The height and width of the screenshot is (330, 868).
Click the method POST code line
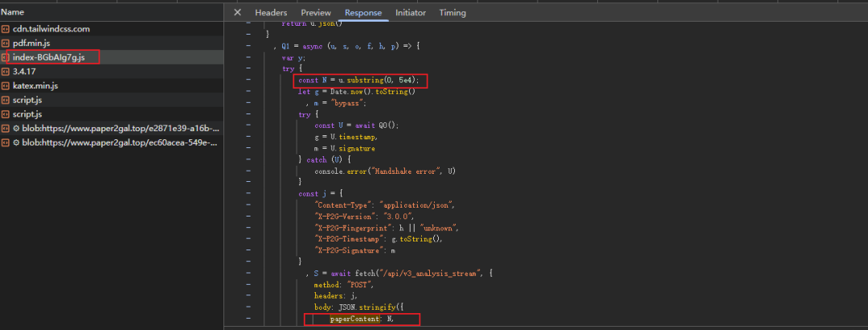coord(344,284)
